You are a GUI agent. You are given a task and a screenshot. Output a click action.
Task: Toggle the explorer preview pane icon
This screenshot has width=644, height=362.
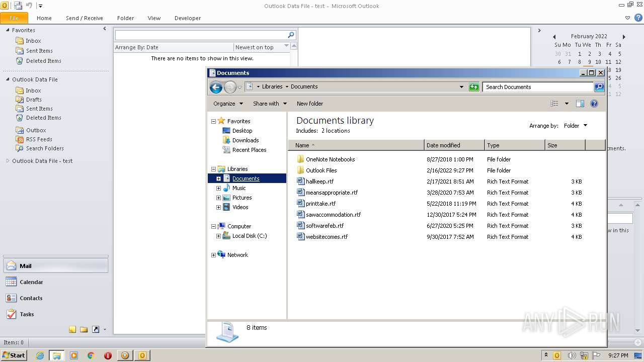[580, 104]
